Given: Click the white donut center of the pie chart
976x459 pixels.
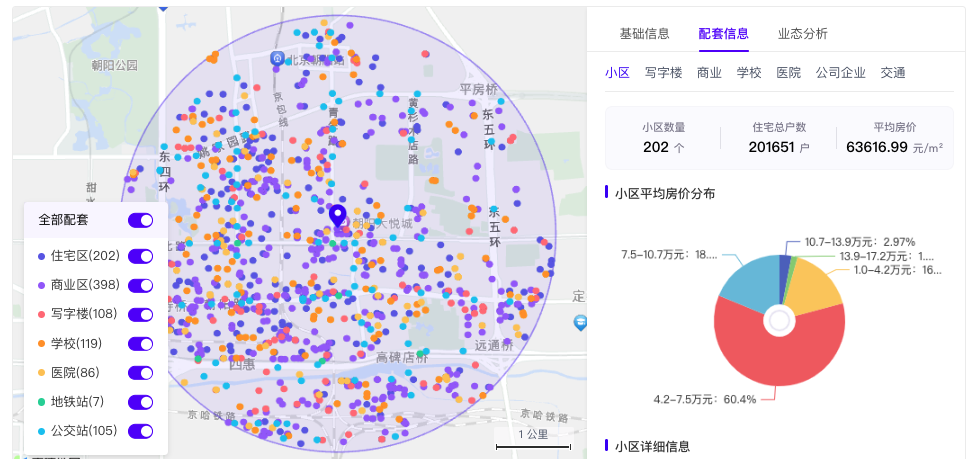Looking at the screenshot, I should [779, 321].
